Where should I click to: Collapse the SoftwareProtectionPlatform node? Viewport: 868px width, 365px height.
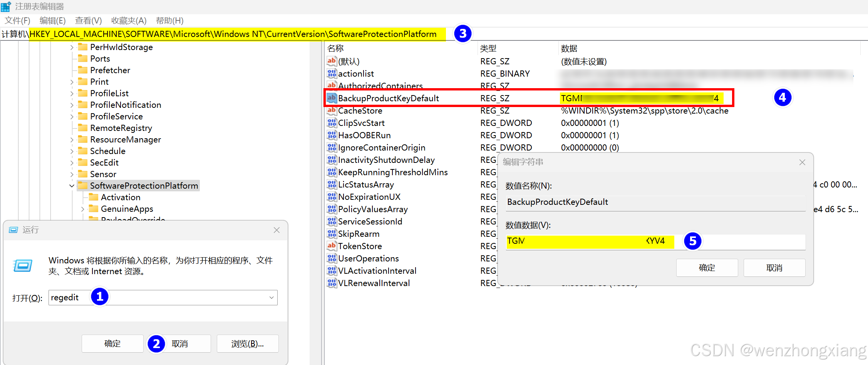[72, 186]
